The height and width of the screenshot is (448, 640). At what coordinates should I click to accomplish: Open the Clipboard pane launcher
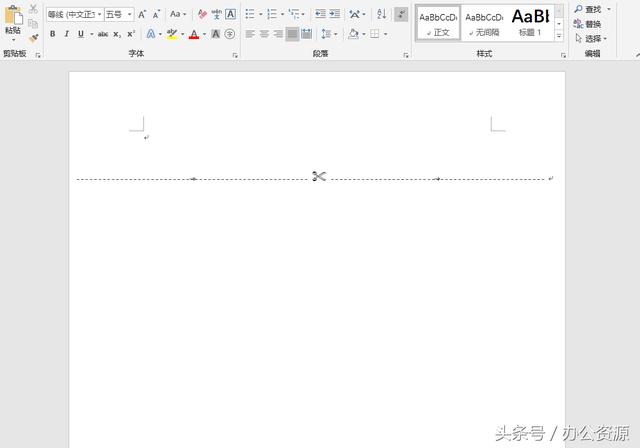coord(38,55)
